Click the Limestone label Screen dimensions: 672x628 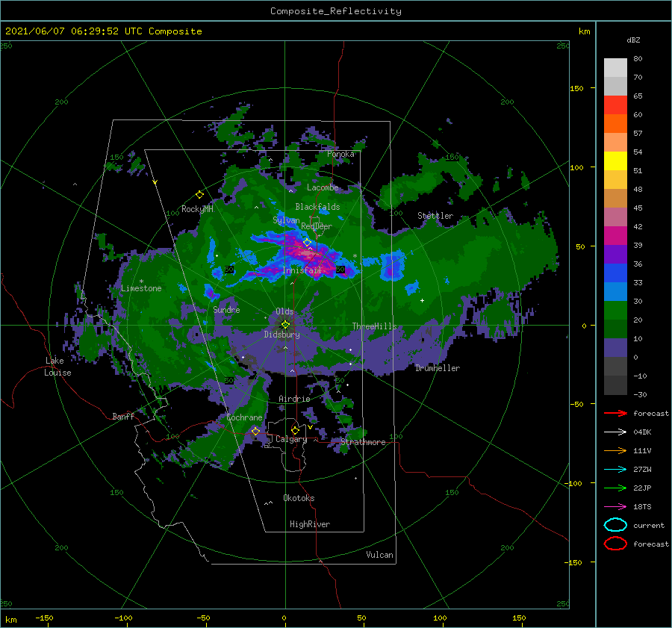141,288
